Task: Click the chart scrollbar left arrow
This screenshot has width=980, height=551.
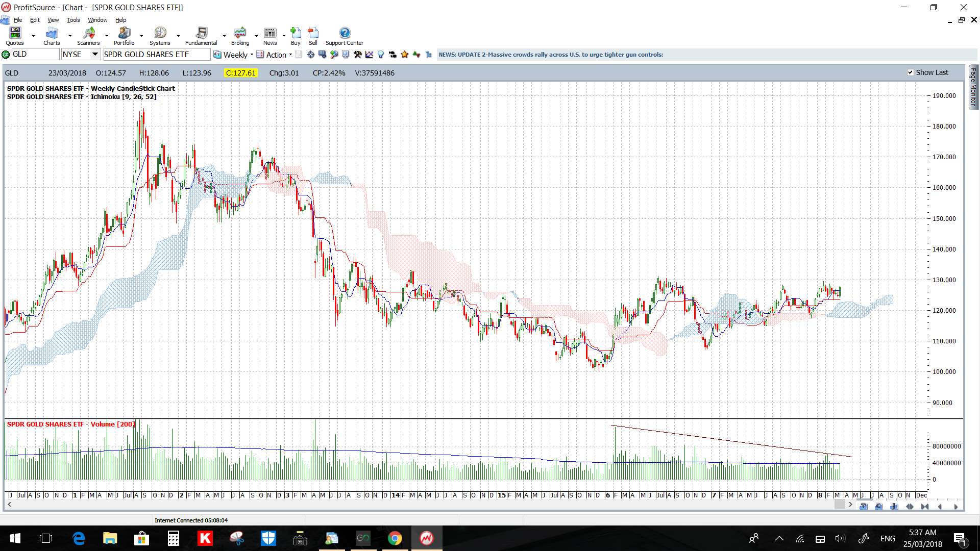Action: coord(9,505)
